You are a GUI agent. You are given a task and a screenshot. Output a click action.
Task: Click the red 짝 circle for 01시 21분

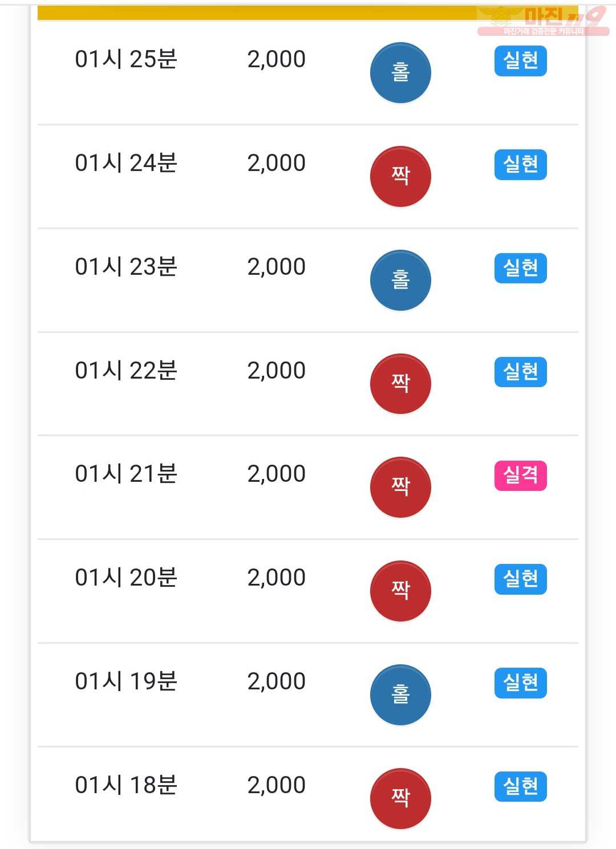click(400, 487)
